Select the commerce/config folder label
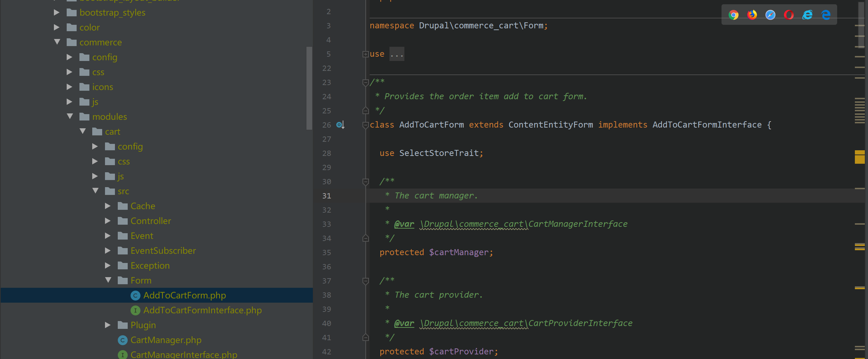The height and width of the screenshot is (359, 868). pos(105,57)
